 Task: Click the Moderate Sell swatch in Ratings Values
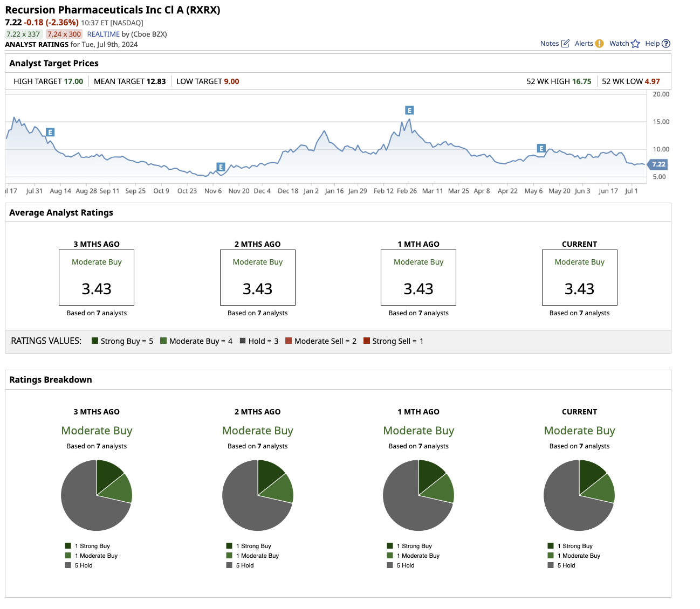289,341
